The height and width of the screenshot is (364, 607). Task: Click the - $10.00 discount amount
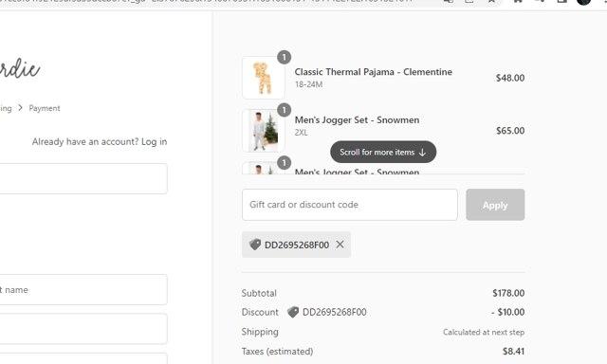click(x=508, y=312)
